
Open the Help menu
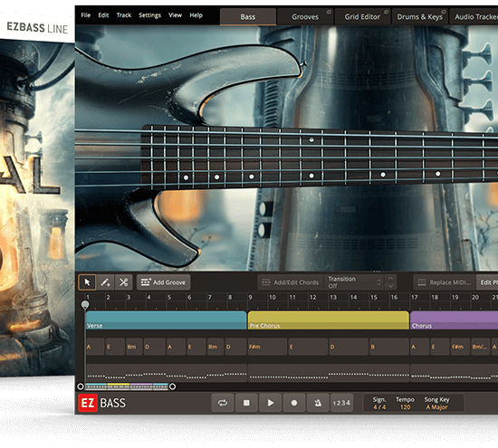tap(196, 15)
